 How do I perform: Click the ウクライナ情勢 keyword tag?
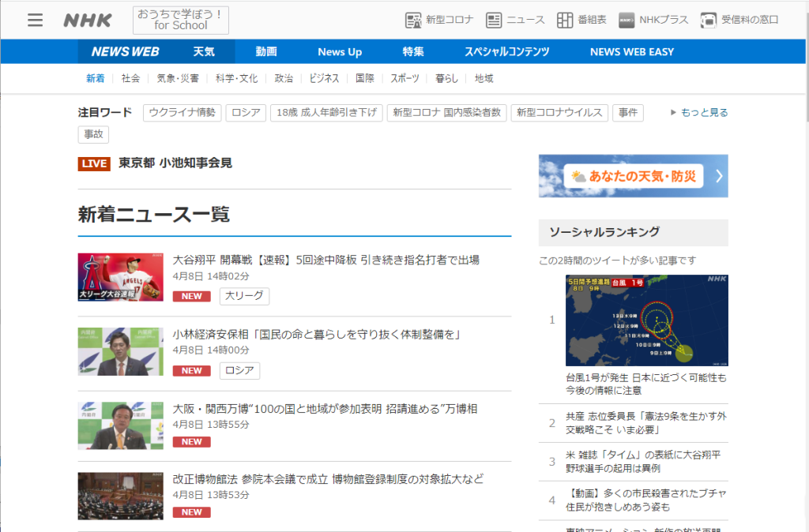click(182, 113)
